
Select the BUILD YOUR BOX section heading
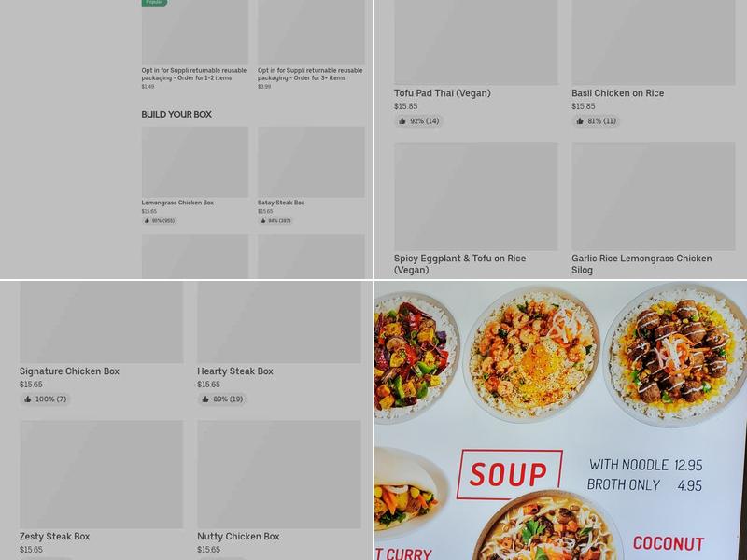coord(176,114)
